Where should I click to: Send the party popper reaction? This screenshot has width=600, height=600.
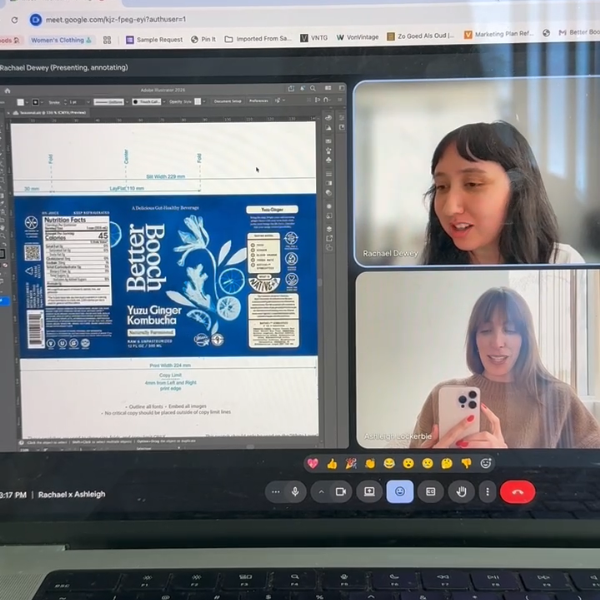tap(351, 464)
